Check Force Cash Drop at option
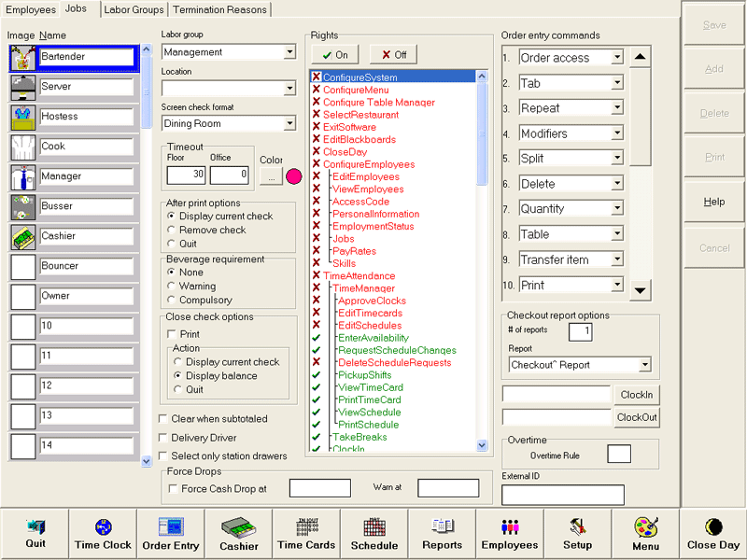Viewport: 747px width, 560px height. point(173,488)
